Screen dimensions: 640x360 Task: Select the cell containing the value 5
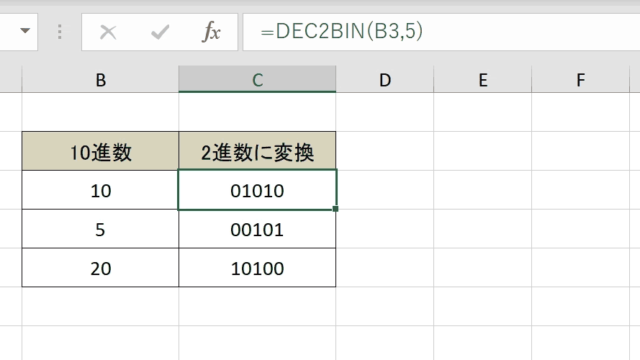pyautogui.click(x=100, y=229)
